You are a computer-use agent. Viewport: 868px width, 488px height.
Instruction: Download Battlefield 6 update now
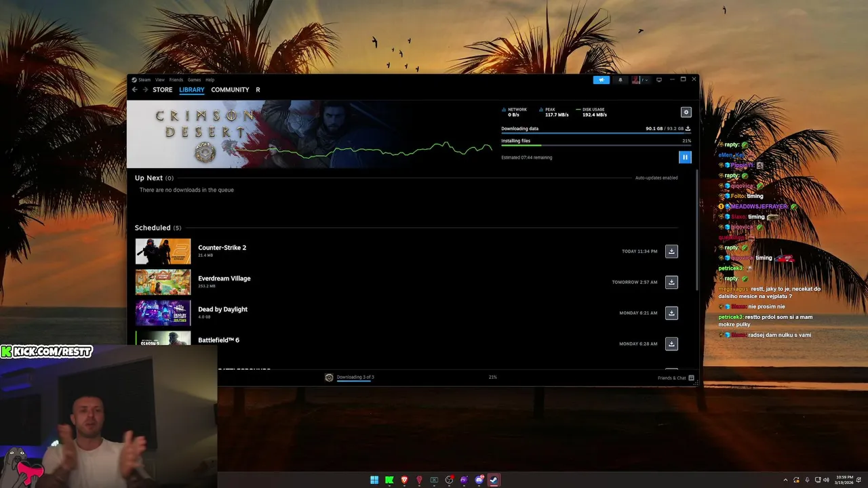pyautogui.click(x=671, y=344)
